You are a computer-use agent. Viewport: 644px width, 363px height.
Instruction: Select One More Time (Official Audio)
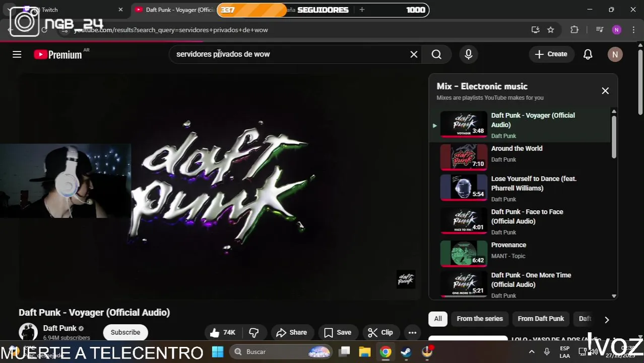pos(520,284)
